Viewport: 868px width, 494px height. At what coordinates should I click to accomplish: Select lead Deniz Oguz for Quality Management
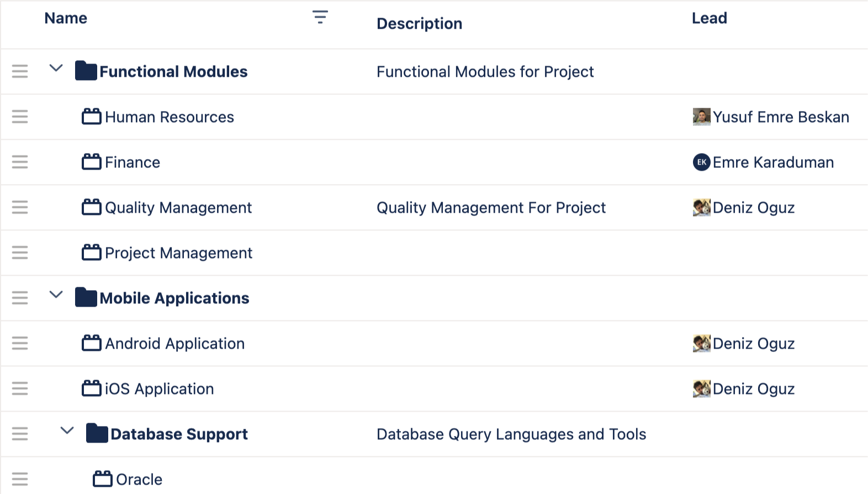point(754,208)
